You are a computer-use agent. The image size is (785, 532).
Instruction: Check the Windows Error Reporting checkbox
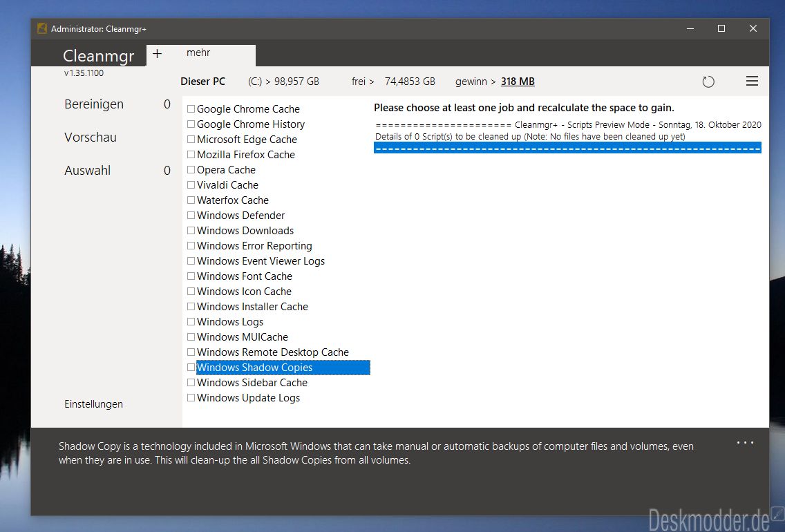click(191, 245)
